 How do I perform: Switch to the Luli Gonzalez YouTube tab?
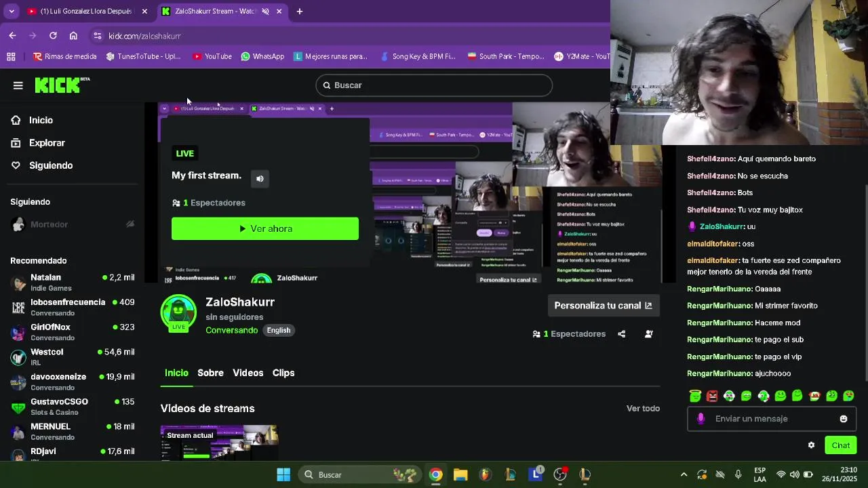(x=88, y=11)
